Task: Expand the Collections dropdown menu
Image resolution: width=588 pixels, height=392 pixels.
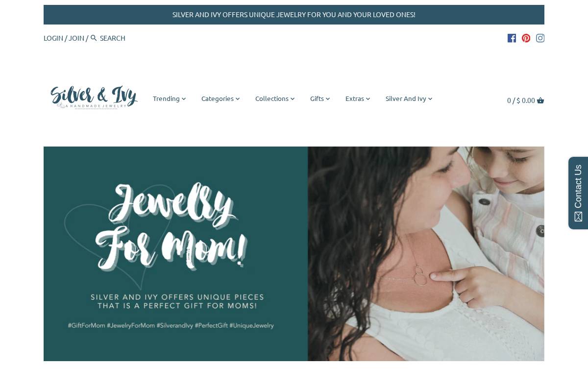Action: [x=275, y=98]
